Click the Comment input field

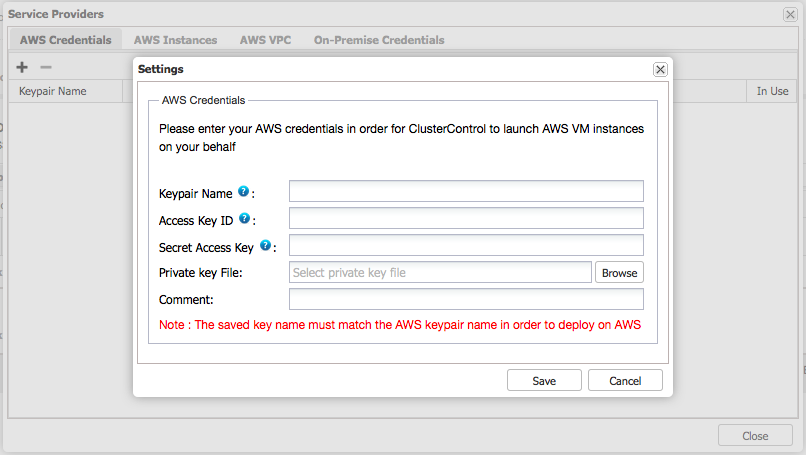[466, 299]
